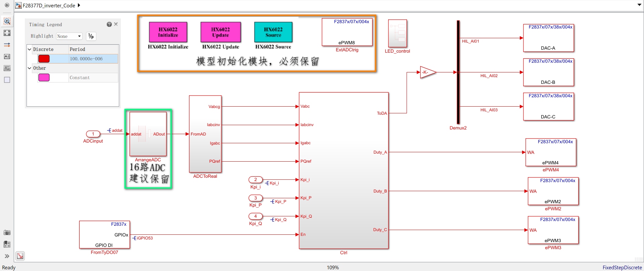Select the Zoom In tool in palette
This screenshot has height=271, width=644.
(x=7, y=21)
